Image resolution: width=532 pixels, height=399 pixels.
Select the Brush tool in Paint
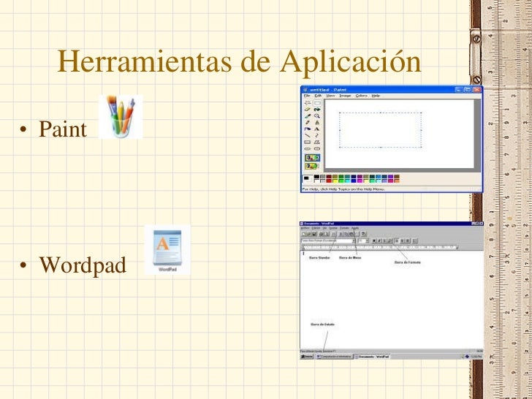317,123
